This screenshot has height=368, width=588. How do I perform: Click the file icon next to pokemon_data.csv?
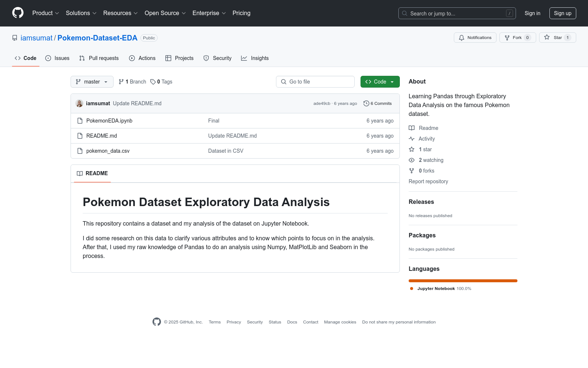80,151
